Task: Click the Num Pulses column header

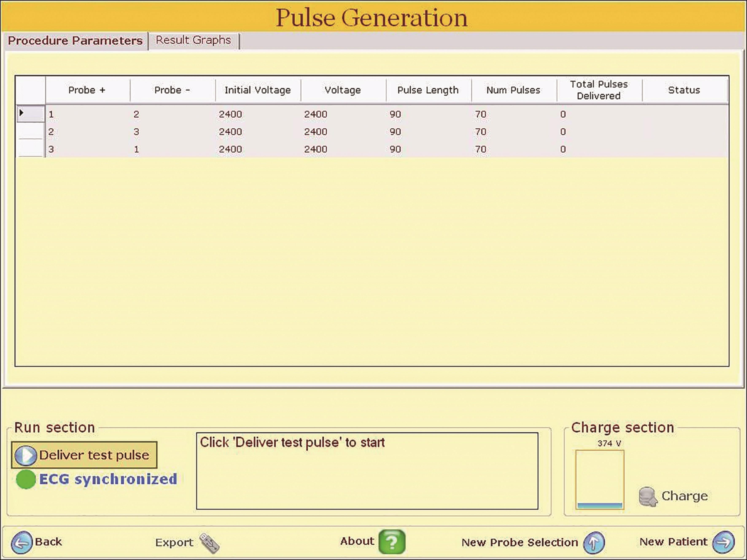Action: pyautogui.click(x=513, y=90)
